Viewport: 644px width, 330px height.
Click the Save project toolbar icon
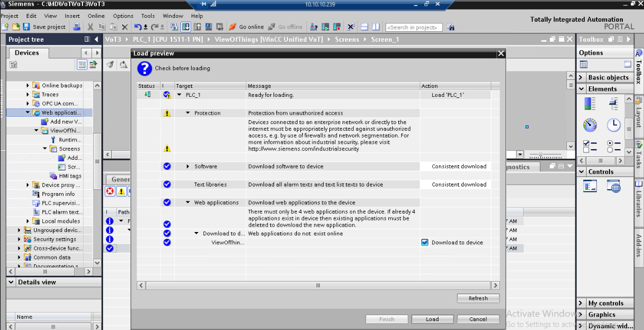26,27
